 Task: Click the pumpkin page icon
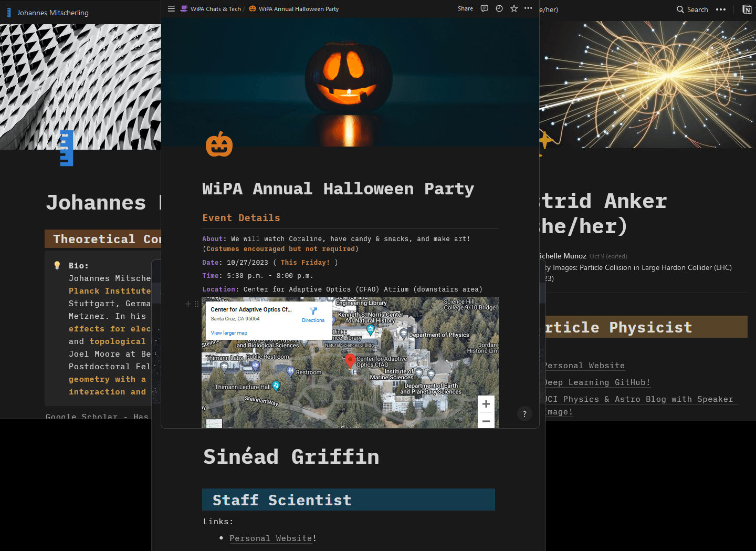click(219, 144)
